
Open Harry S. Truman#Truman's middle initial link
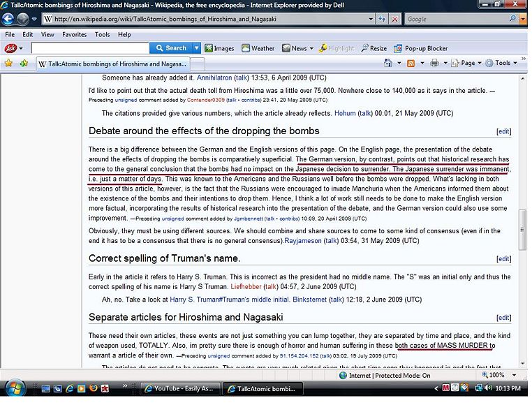click(230, 300)
